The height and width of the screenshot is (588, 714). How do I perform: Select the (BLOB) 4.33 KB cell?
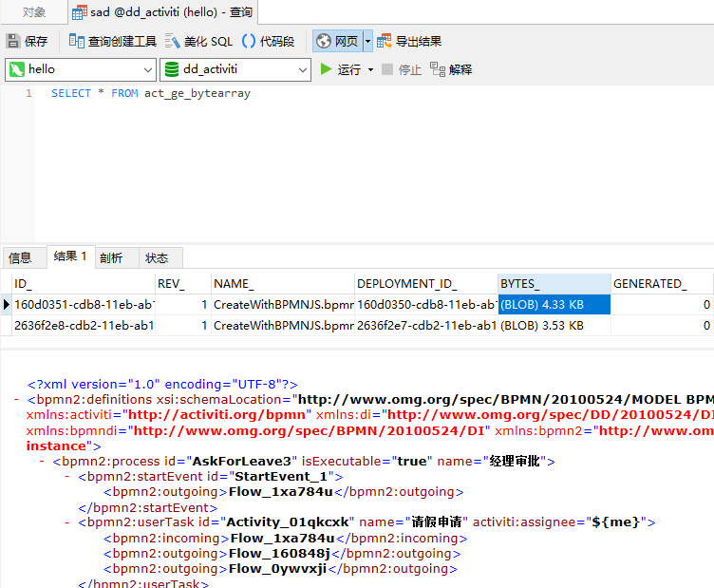554,305
